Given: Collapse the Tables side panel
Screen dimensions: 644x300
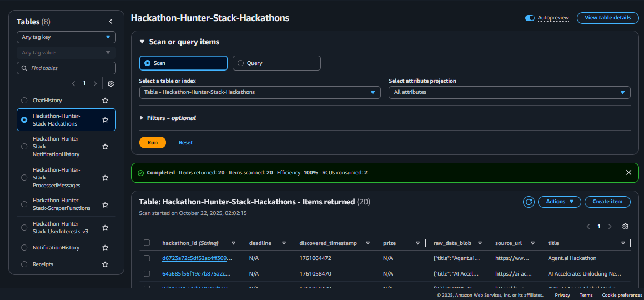Looking at the screenshot, I should 110,22.
